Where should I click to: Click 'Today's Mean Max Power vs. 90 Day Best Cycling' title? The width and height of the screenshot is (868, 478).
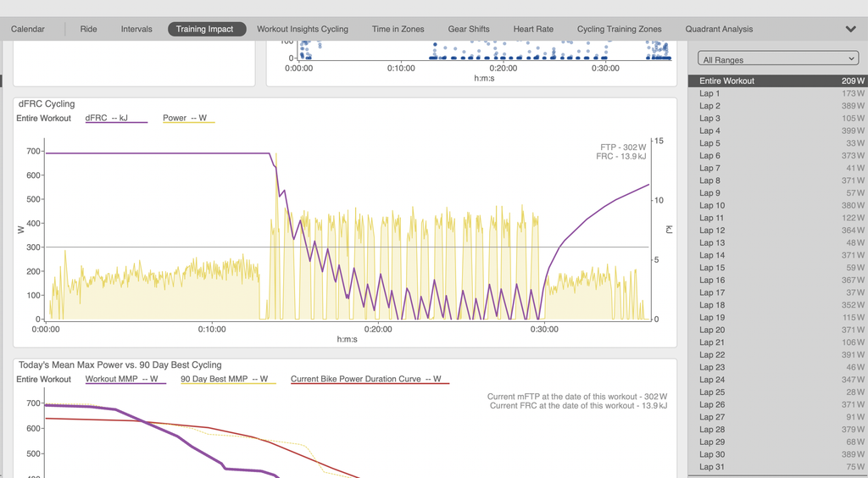click(120, 365)
